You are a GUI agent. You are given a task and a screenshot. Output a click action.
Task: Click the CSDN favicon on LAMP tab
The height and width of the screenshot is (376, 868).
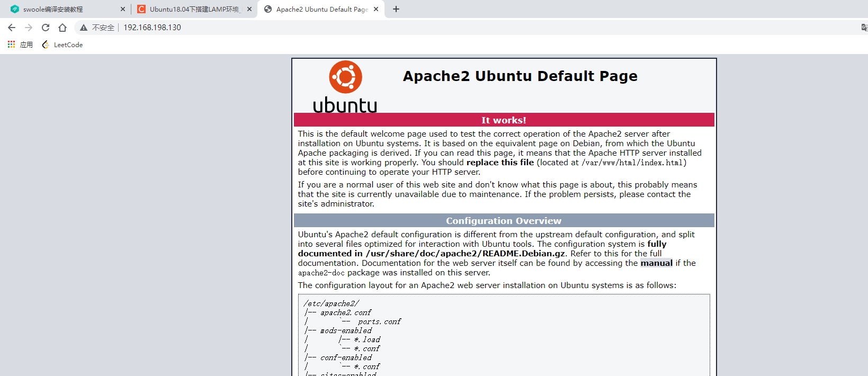pyautogui.click(x=141, y=9)
